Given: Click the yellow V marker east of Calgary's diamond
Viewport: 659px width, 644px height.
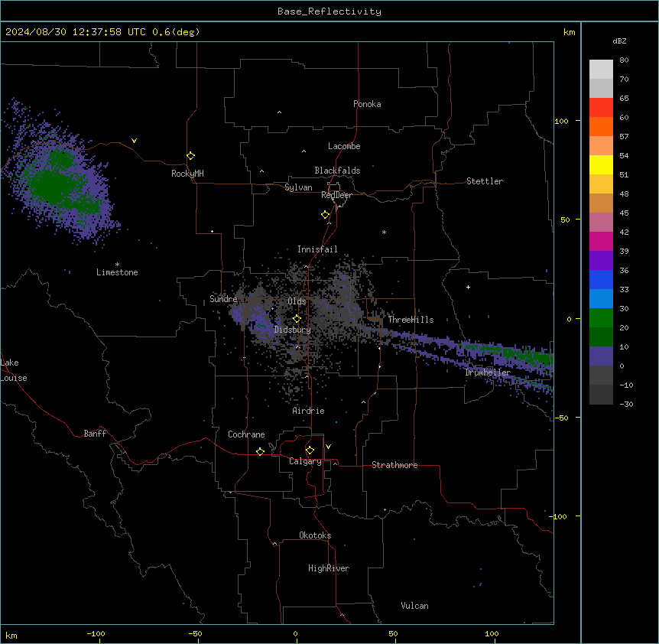Looking at the screenshot, I should click(x=328, y=447).
